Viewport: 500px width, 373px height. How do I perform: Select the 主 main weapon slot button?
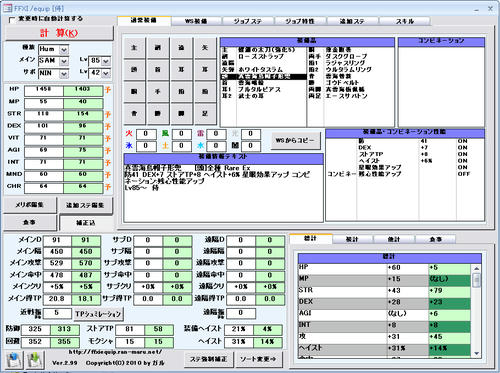click(134, 48)
